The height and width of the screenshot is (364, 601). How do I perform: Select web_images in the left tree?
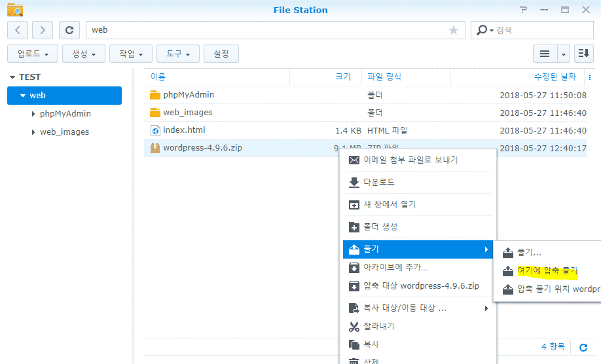click(x=64, y=132)
